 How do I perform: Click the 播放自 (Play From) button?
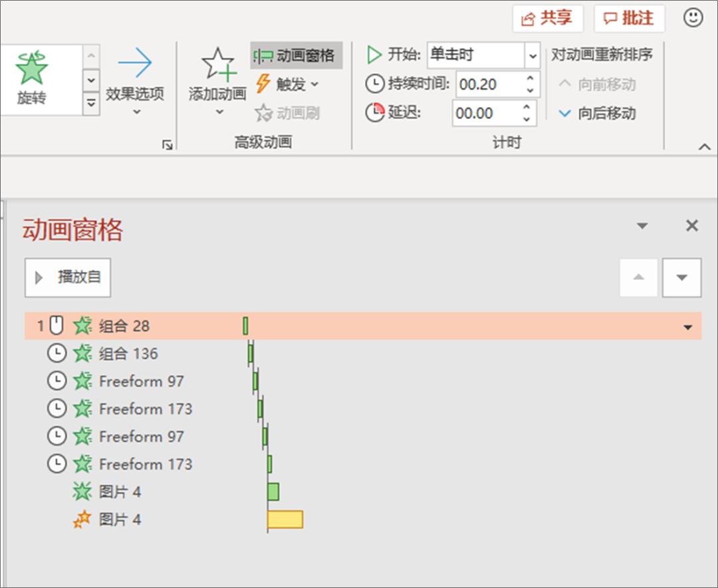67,277
